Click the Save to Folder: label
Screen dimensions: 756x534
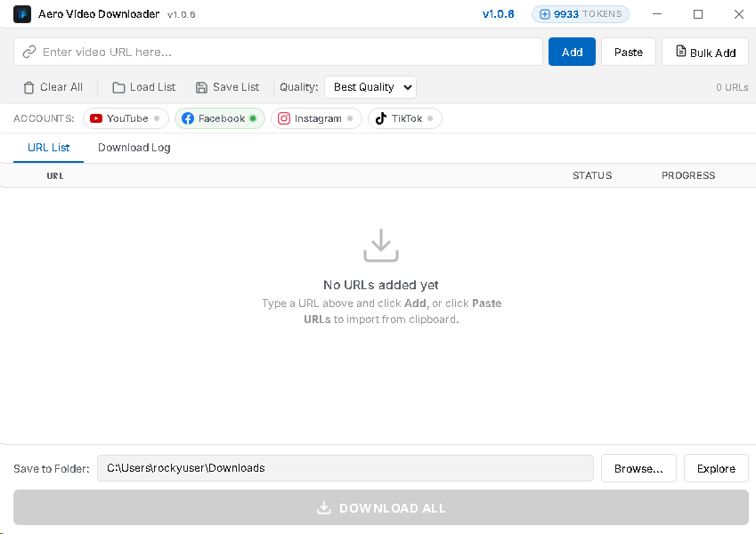[52, 469]
